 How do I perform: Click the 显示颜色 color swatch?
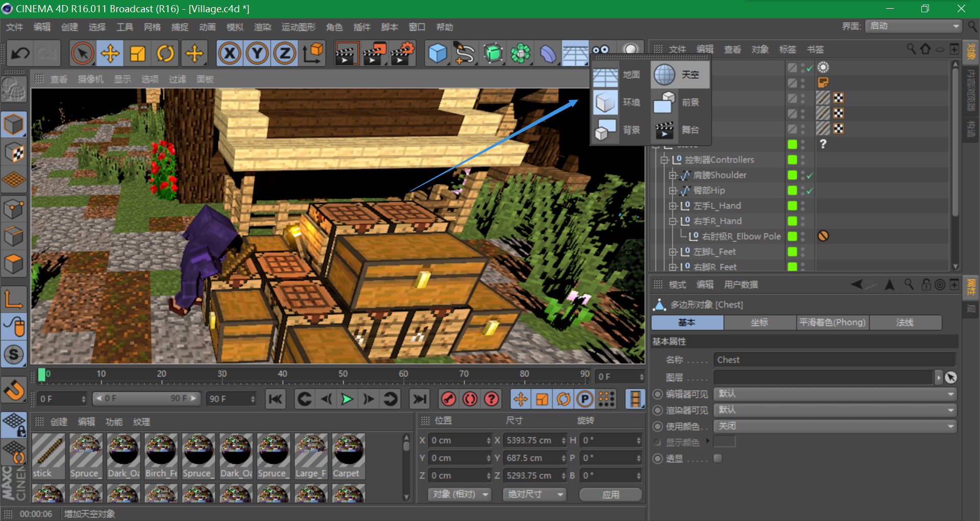(x=724, y=441)
